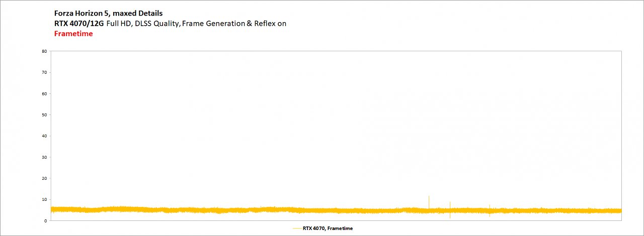Click the y-axis label 10
The width and height of the screenshot is (644, 236).
point(45,199)
